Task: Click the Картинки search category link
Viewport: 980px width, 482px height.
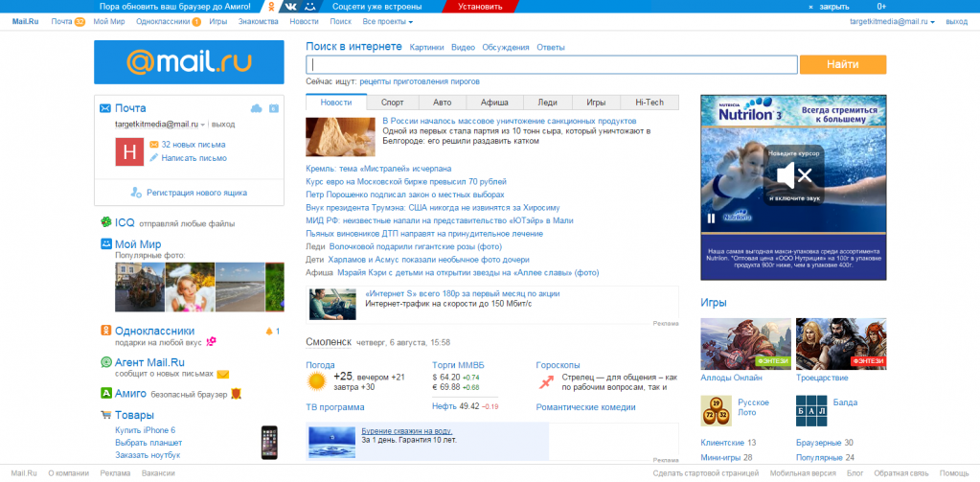Action: click(x=426, y=48)
